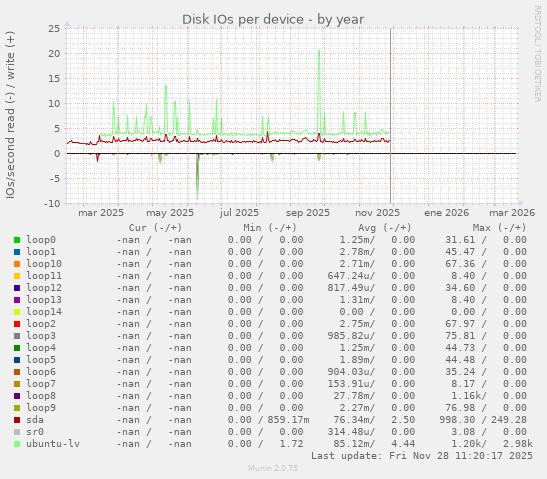Image resolution: width=547 pixels, height=479 pixels.
Task: Click the sr0 grey legend swatch
Action: coord(17,432)
